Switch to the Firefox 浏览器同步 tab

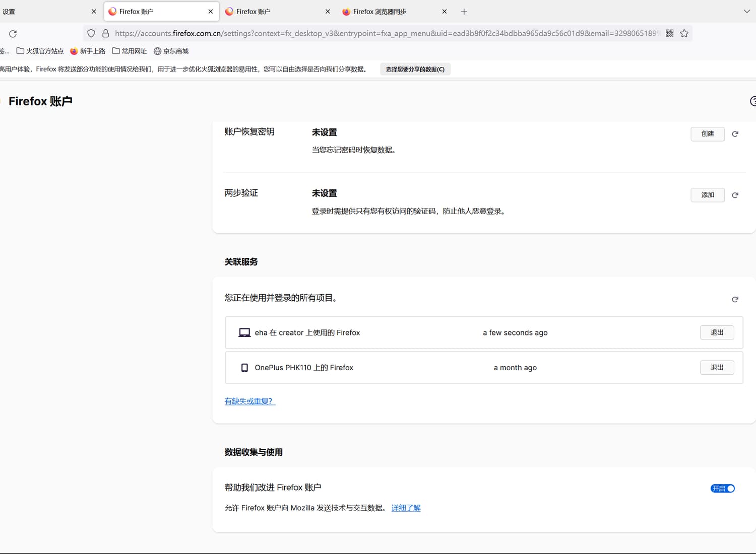point(388,12)
